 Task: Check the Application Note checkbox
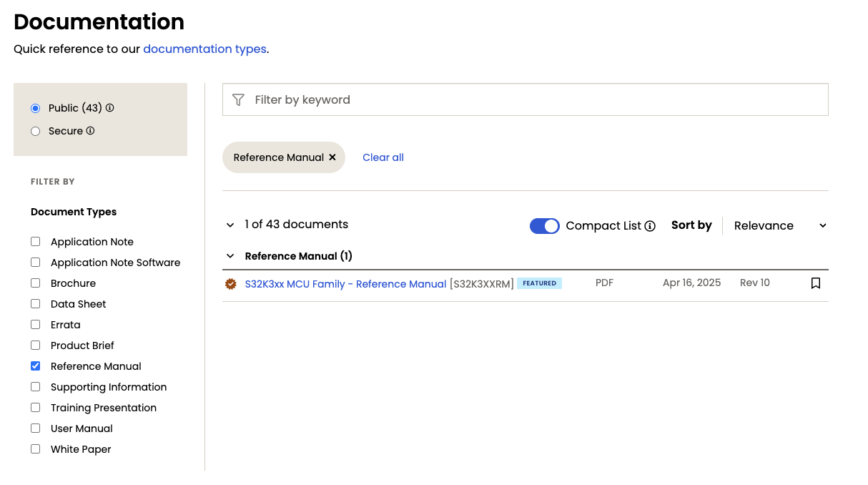[36, 242]
